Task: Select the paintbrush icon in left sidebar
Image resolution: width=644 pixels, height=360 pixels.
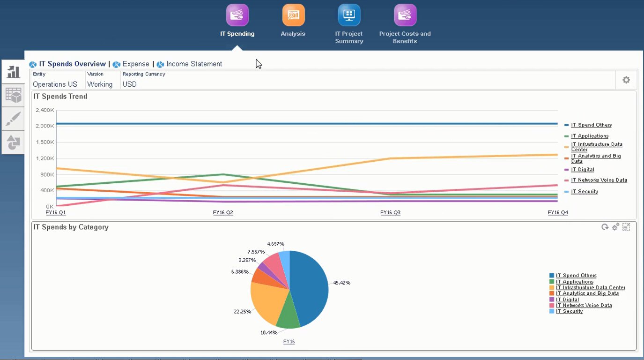Action: click(x=13, y=118)
